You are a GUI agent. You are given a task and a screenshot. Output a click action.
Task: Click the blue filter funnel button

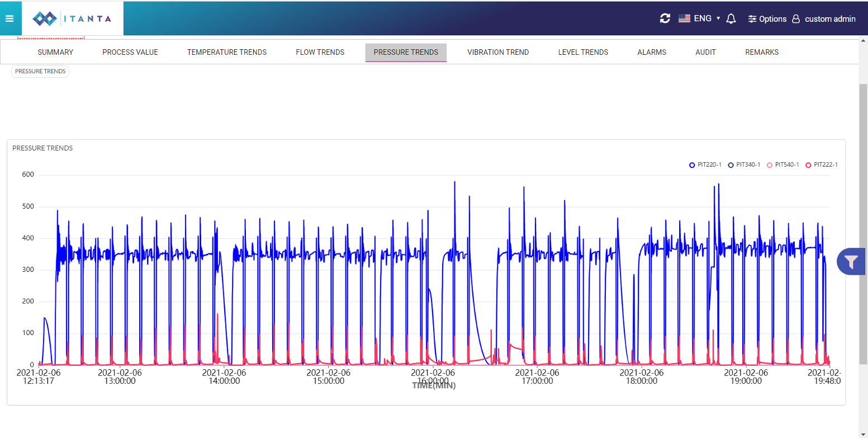pyautogui.click(x=851, y=261)
